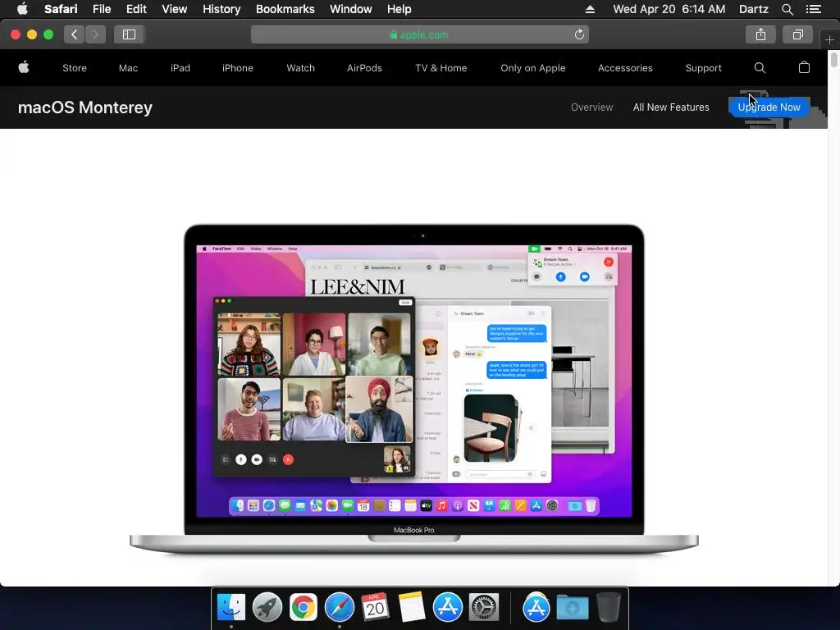Go to the Mac section

tap(128, 68)
